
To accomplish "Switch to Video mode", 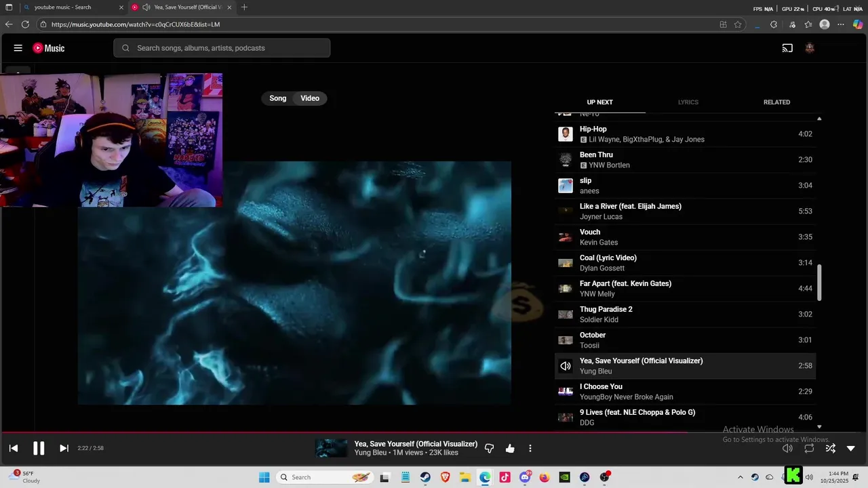I will click(310, 98).
